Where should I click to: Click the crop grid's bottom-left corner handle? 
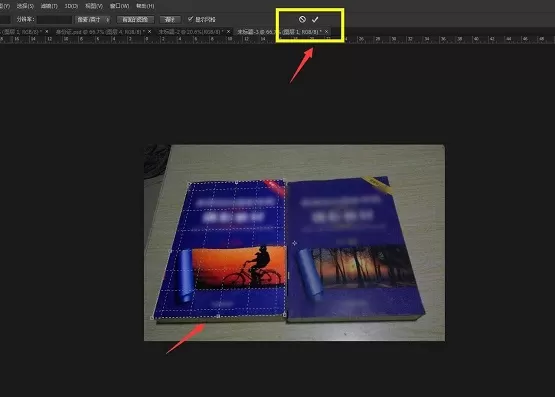point(152,318)
